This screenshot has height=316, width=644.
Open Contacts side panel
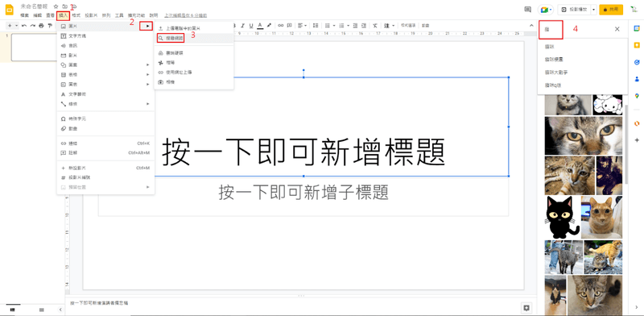click(x=637, y=78)
